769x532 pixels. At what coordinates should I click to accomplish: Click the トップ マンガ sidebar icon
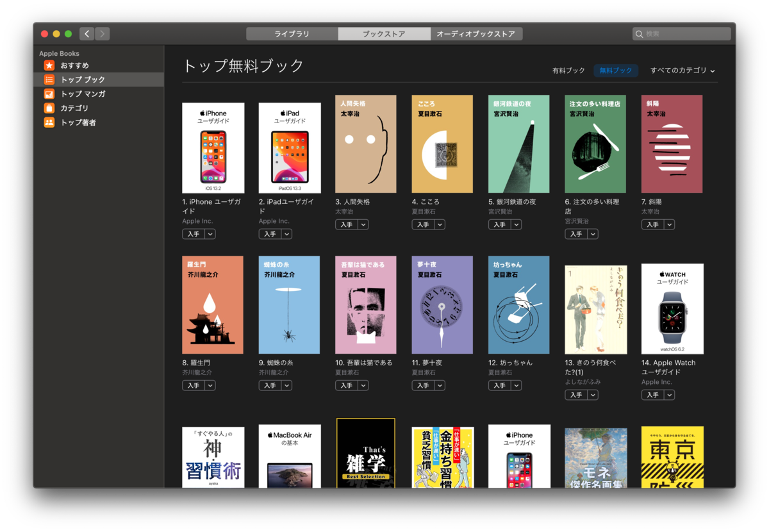(x=49, y=94)
